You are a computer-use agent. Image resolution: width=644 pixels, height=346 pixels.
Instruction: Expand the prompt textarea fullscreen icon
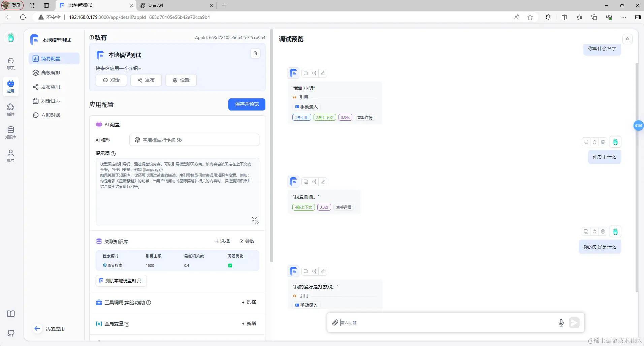[x=255, y=219]
